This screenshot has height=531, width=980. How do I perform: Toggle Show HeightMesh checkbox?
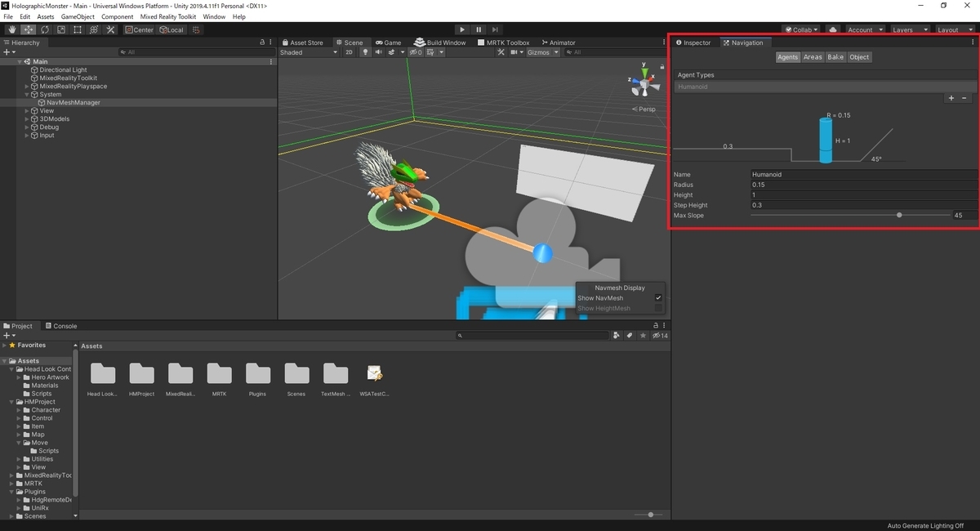(x=658, y=309)
